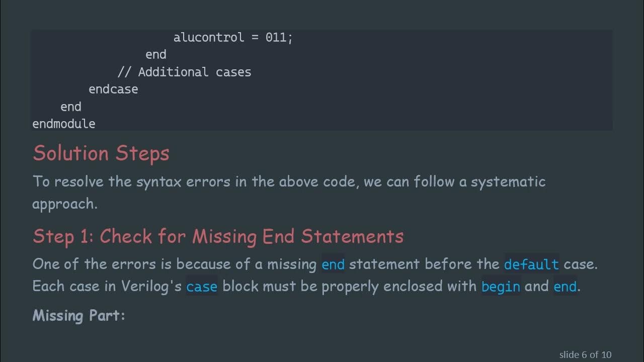The width and height of the screenshot is (644, 362).
Task: Click the blue 'default' code word
Action: coord(531,264)
